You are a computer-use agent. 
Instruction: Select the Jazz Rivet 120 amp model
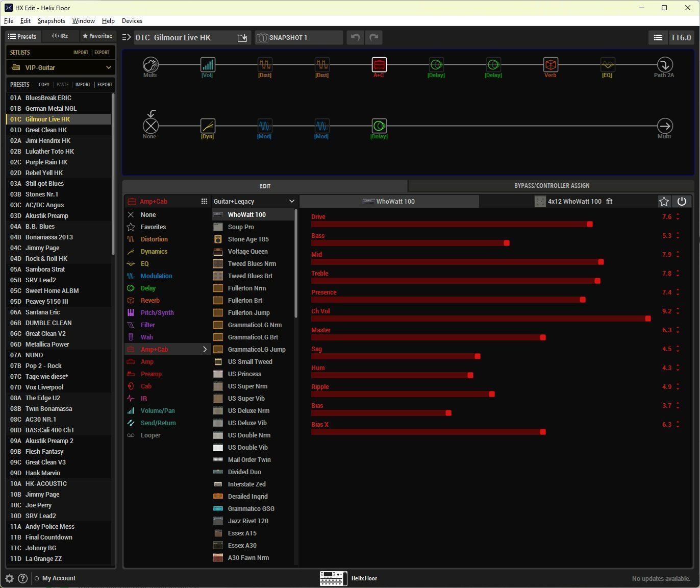(253, 521)
